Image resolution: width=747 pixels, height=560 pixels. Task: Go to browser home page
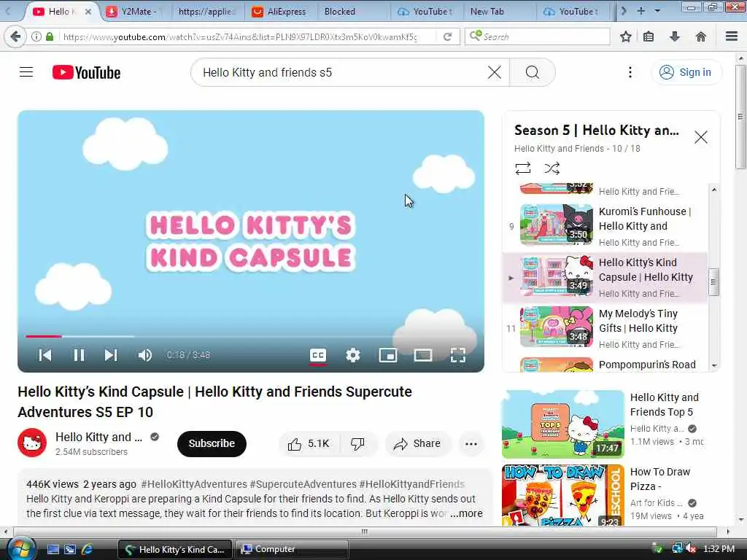coord(701,36)
